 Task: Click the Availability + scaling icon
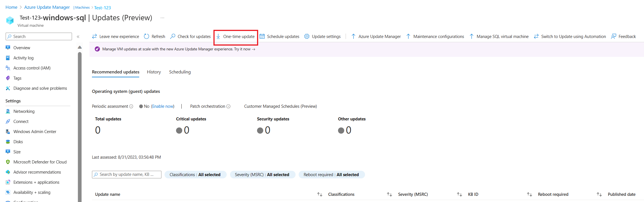(8, 192)
